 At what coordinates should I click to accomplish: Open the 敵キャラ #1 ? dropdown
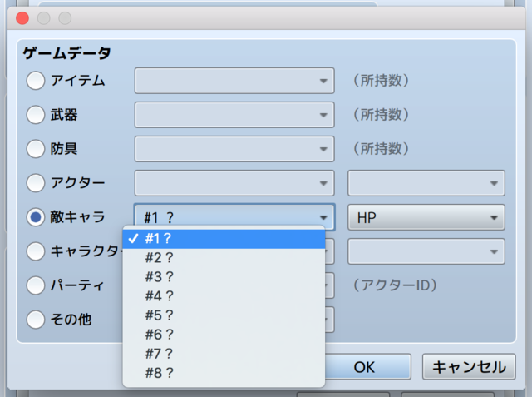tap(234, 217)
